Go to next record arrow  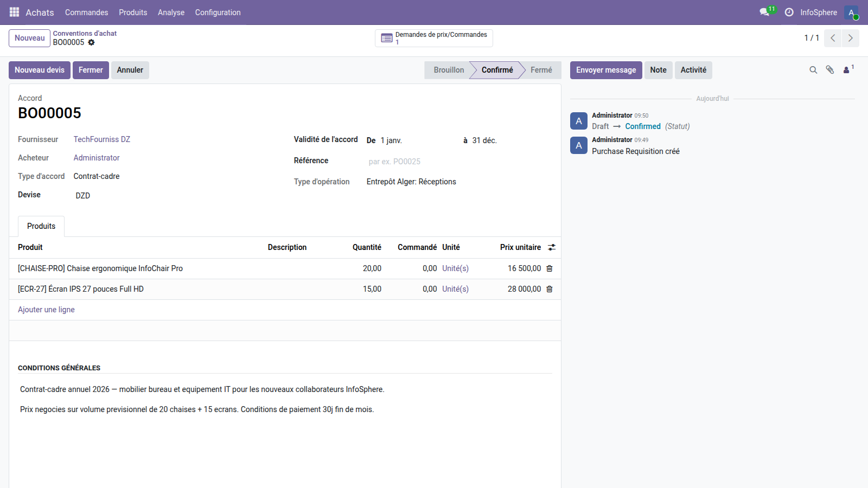pyautogui.click(x=850, y=38)
